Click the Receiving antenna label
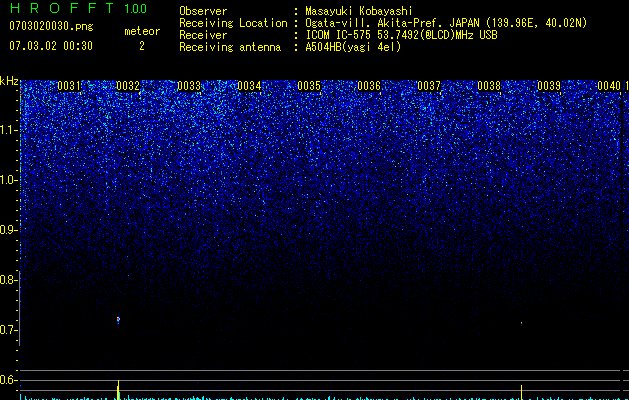This screenshot has height=400, width=629. tap(230, 47)
